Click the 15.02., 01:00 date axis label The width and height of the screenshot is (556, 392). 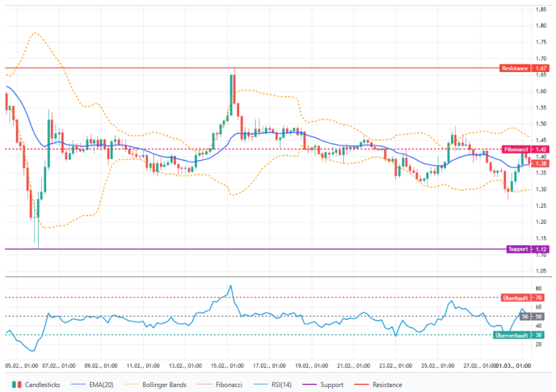tap(226, 365)
